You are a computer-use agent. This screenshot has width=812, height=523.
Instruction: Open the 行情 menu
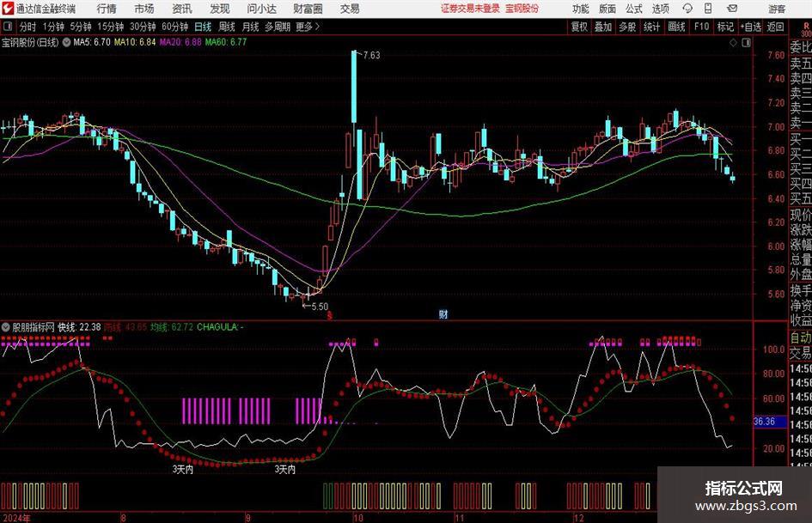(107, 9)
